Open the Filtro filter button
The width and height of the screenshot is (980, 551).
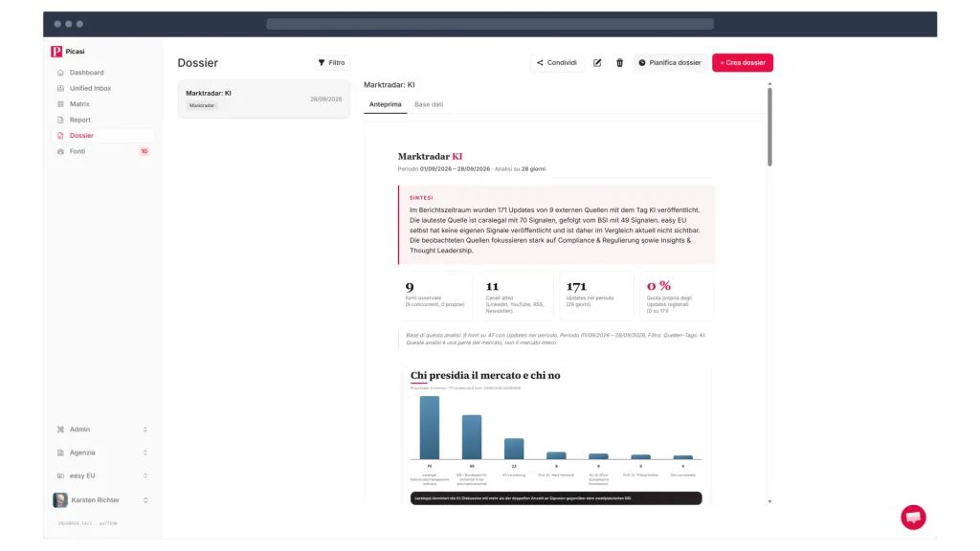(331, 62)
